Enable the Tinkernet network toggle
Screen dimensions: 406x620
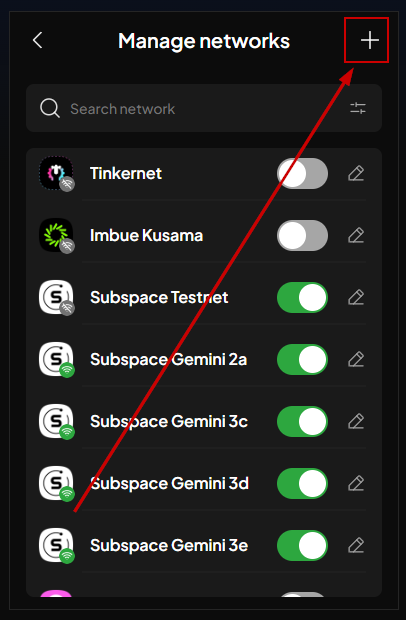pyautogui.click(x=302, y=174)
